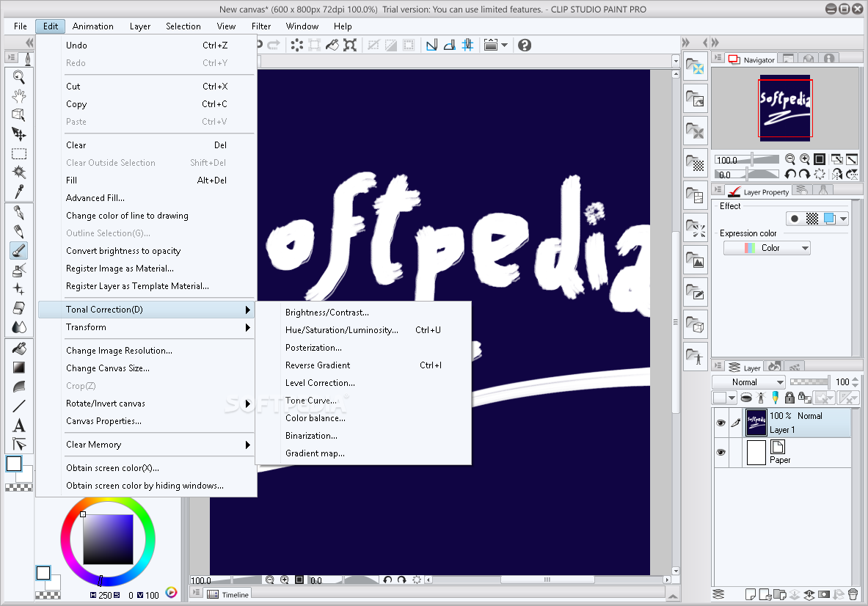Viewport: 868px width, 606px height.
Task: Select the Hand move tool
Action: click(x=19, y=96)
